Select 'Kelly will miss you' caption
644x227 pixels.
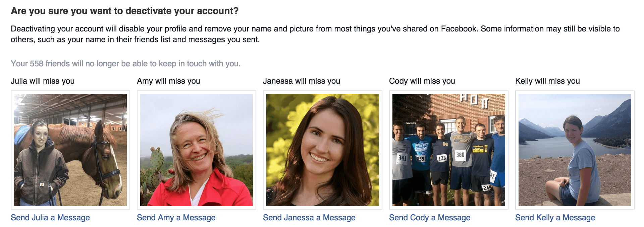pos(547,81)
